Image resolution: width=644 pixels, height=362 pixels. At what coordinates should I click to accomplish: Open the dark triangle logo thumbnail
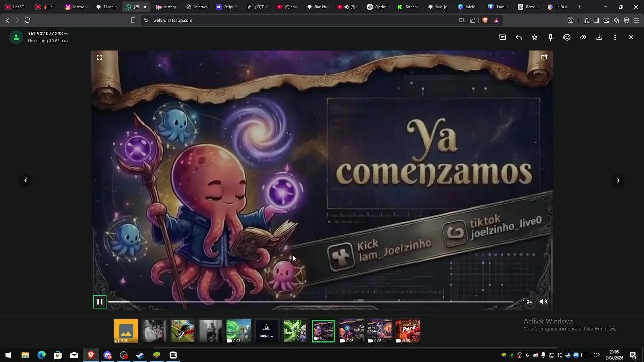pyautogui.click(x=267, y=331)
